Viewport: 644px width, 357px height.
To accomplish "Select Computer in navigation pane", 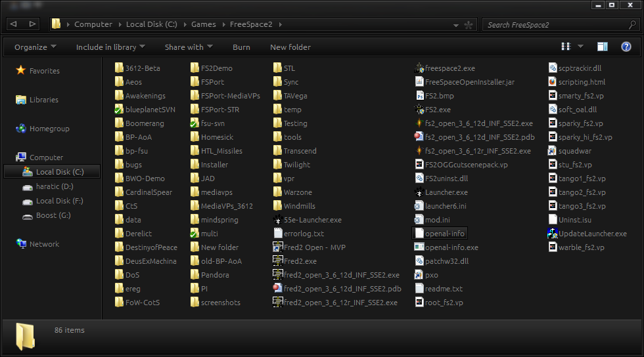I will pos(39,157).
